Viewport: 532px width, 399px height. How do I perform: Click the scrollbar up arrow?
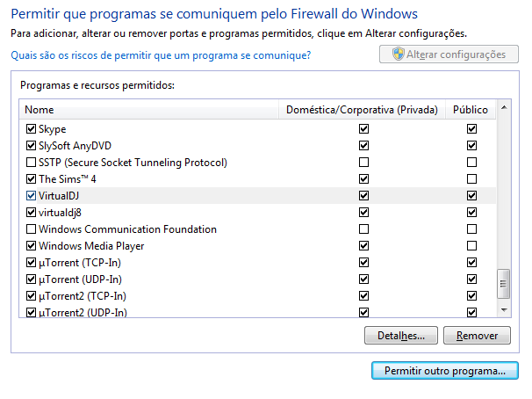pyautogui.click(x=504, y=107)
